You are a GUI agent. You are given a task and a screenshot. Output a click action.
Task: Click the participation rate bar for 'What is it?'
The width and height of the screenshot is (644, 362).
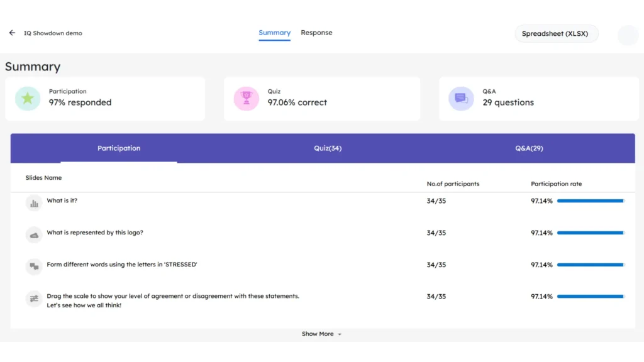click(x=590, y=201)
